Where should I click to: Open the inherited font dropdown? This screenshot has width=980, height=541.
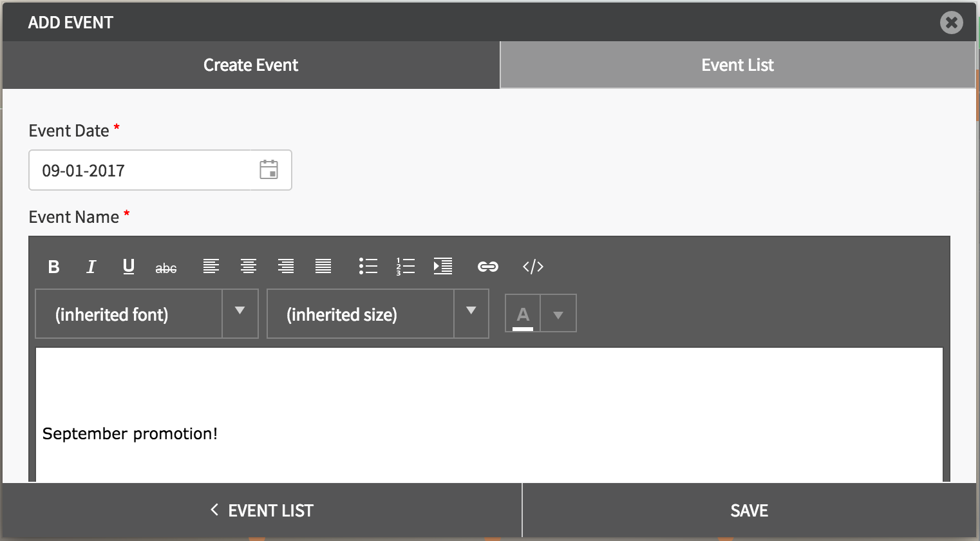click(x=240, y=314)
